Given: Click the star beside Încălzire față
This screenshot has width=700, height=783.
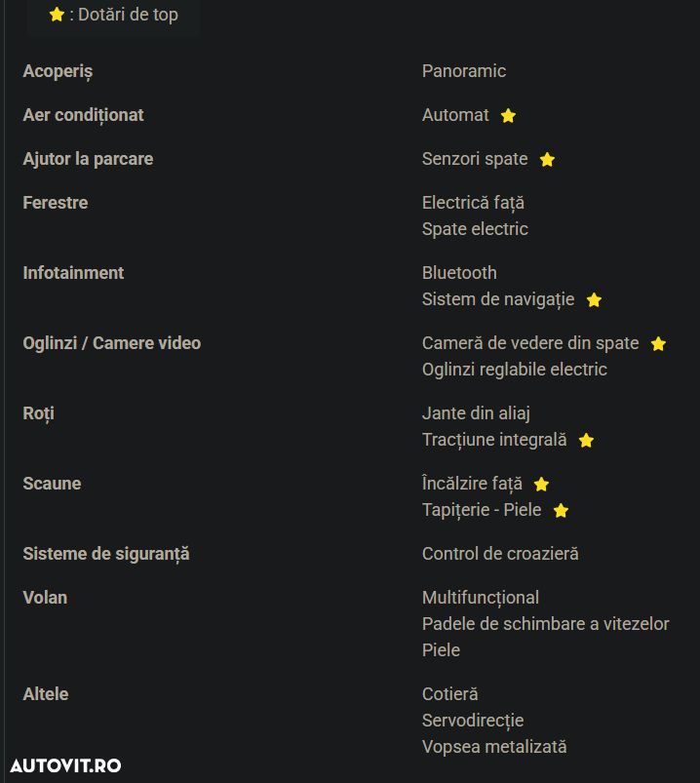Looking at the screenshot, I should (x=541, y=485).
